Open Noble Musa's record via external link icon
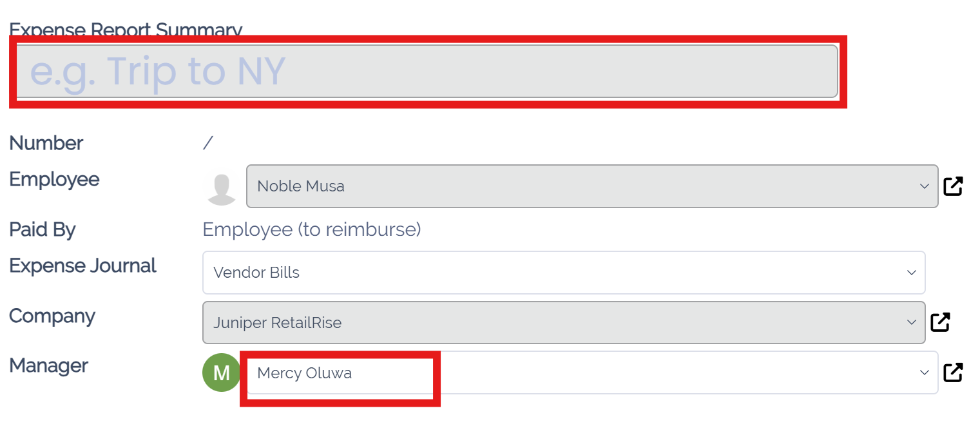 click(x=953, y=186)
